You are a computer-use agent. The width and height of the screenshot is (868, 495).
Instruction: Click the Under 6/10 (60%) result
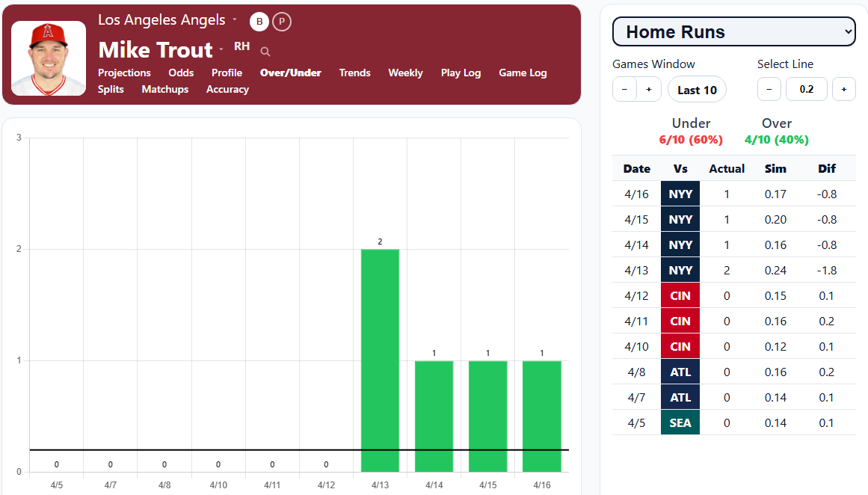pos(691,140)
